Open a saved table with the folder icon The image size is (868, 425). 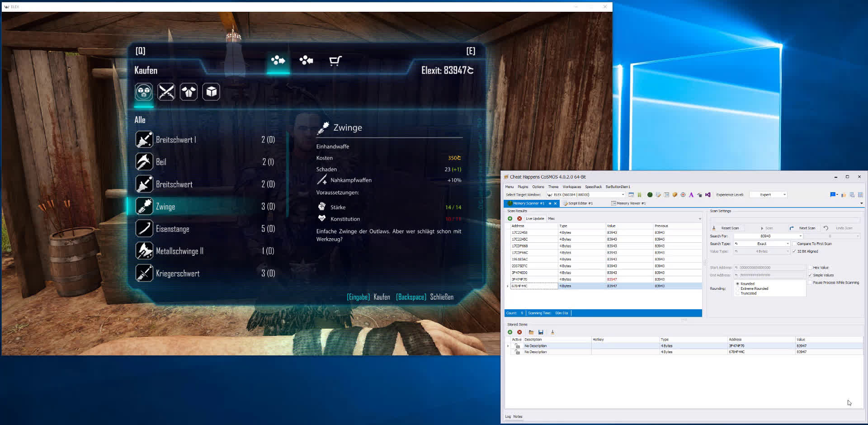pyautogui.click(x=531, y=332)
